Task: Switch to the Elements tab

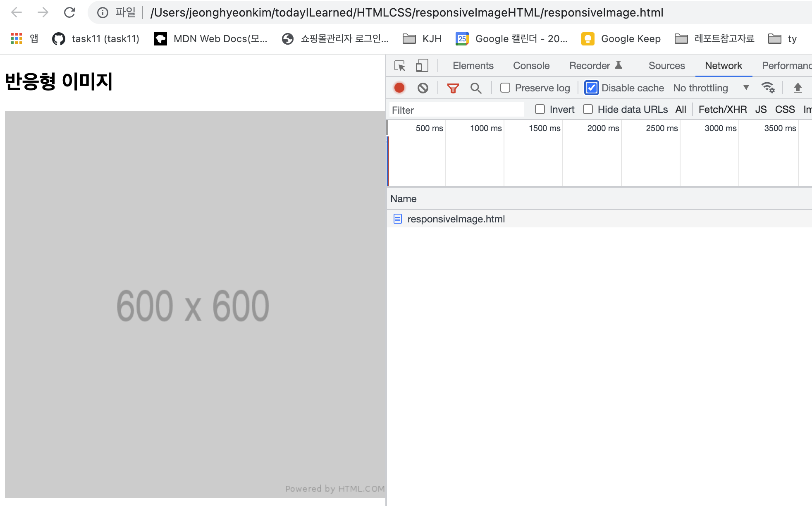Action: [473, 66]
